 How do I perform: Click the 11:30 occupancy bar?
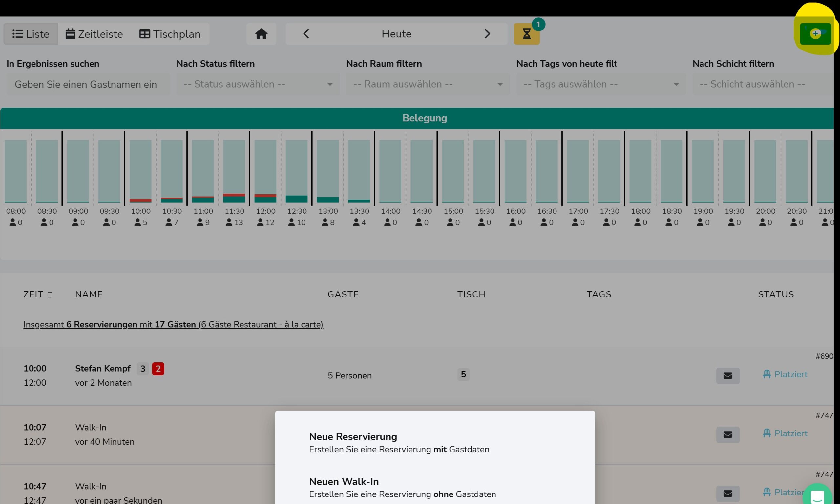coord(234,171)
